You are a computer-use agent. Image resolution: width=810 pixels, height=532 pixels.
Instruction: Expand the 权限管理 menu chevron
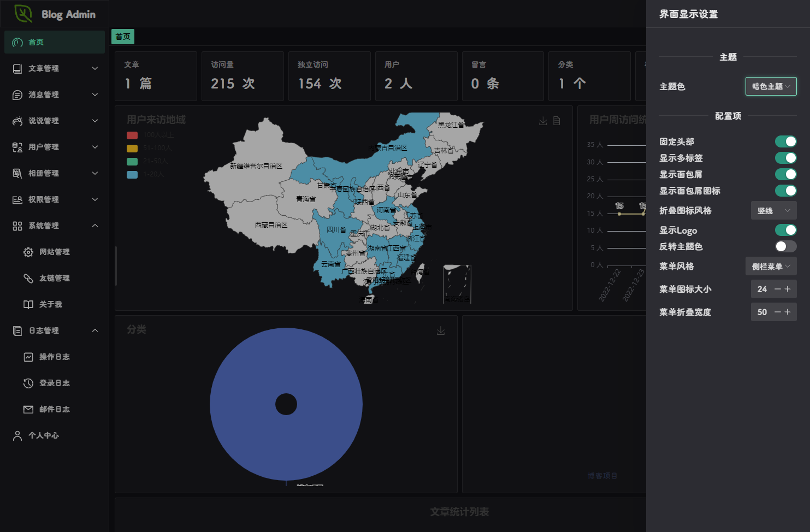[95, 199]
